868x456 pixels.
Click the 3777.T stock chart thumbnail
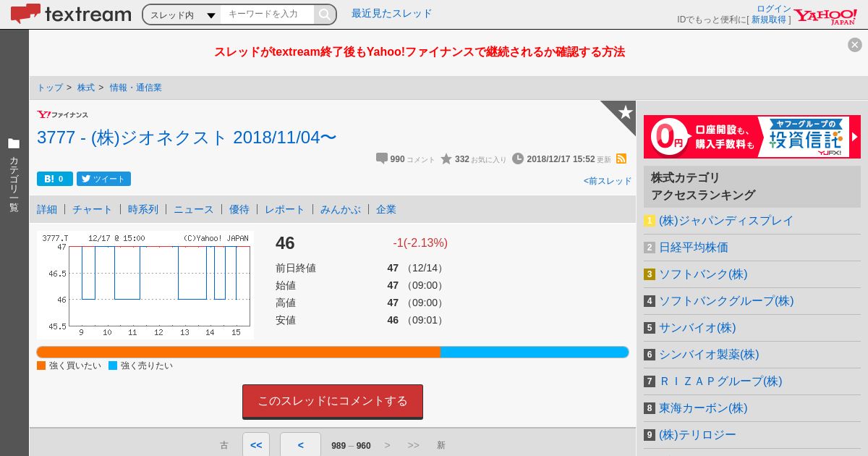pyautogui.click(x=145, y=285)
